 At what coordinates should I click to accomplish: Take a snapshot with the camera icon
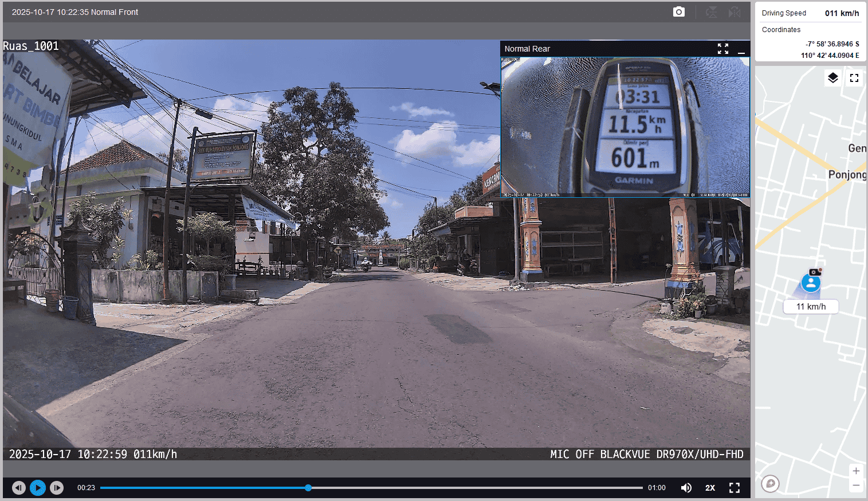678,12
